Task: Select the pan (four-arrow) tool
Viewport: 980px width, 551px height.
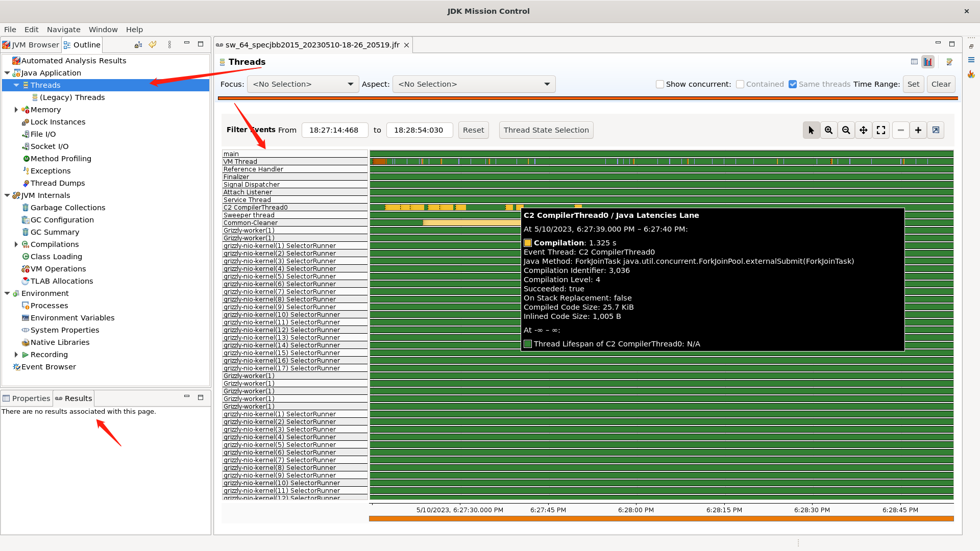Action: pyautogui.click(x=864, y=130)
